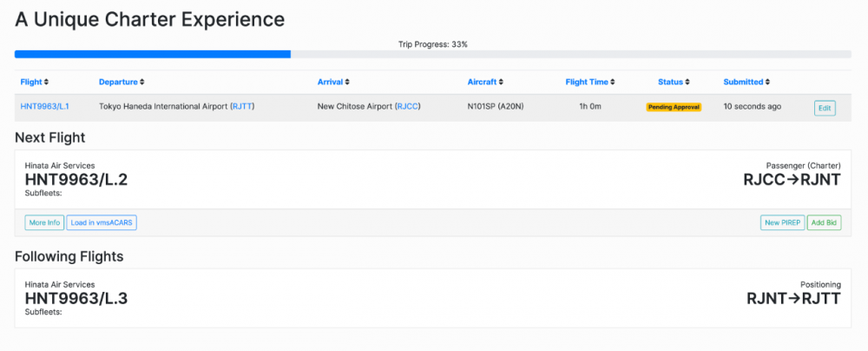The height and width of the screenshot is (351, 868).
Task: Sort table by Submitted column
Action: [746, 83]
